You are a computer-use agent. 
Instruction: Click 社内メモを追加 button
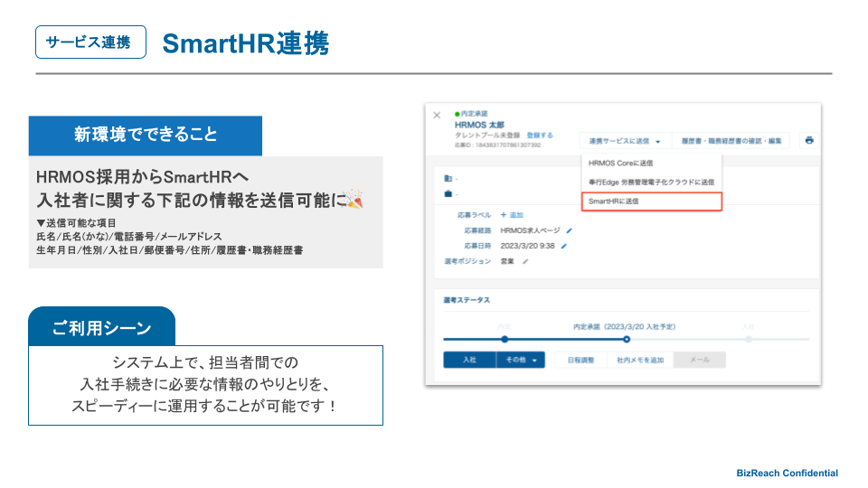click(640, 360)
